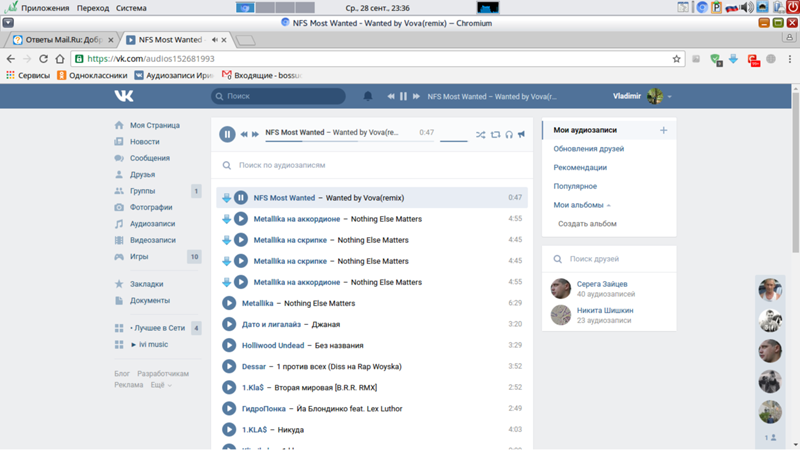800x450 pixels.
Task: Open Аудиозаписи in sidebar
Action: tap(153, 223)
